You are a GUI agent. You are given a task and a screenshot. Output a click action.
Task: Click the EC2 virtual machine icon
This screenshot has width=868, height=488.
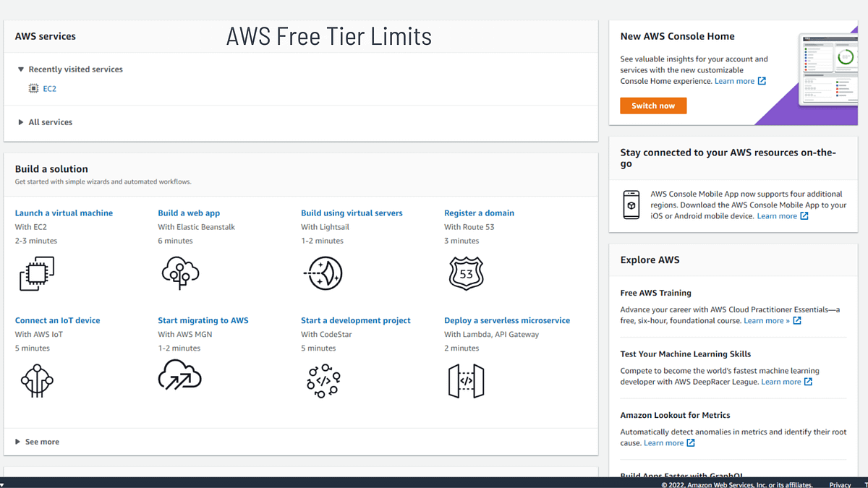[x=37, y=273]
